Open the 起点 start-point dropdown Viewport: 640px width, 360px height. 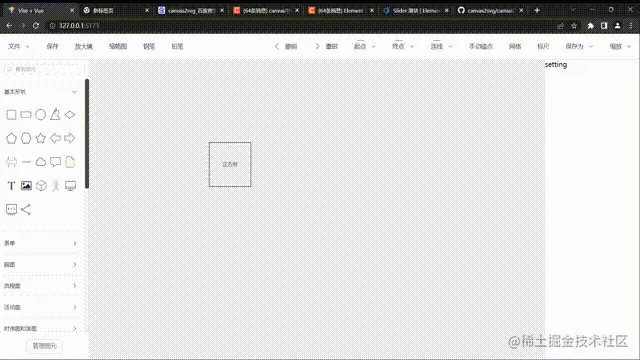tap(364, 46)
